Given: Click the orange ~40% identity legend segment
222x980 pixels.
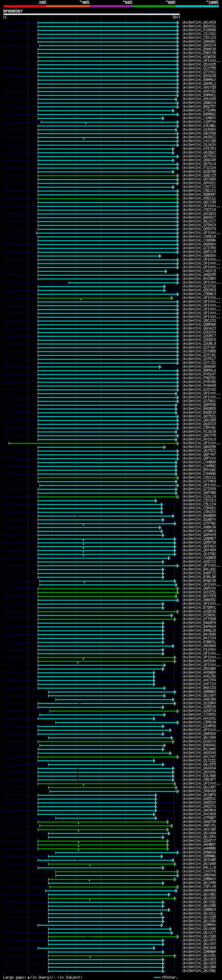Looking at the screenshot, I should tap(68, 6).
